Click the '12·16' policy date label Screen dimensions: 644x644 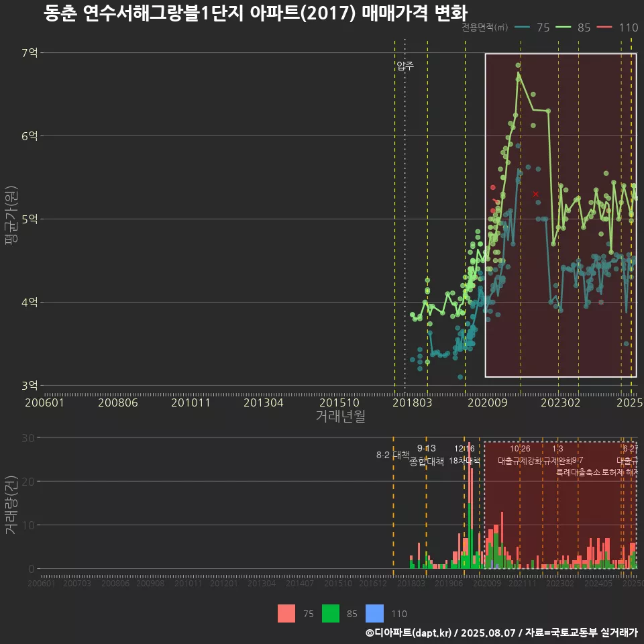[464, 449]
